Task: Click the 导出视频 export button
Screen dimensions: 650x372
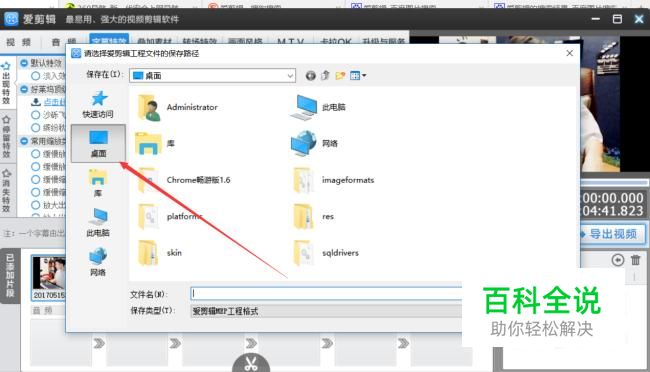Action: point(613,234)
